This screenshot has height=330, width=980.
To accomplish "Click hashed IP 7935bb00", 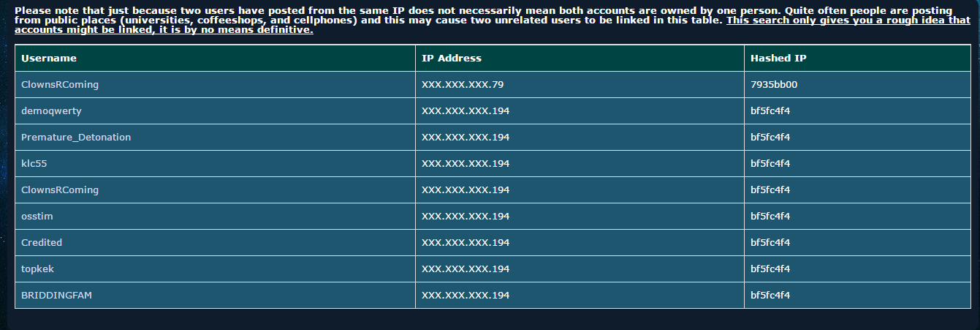I will [774, 84].
